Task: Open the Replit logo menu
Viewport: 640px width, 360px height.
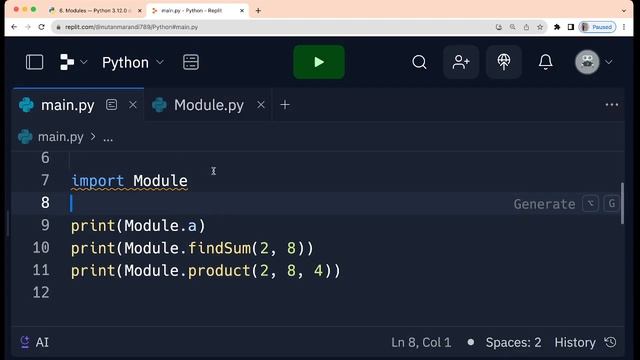Action: pos(67,62)
